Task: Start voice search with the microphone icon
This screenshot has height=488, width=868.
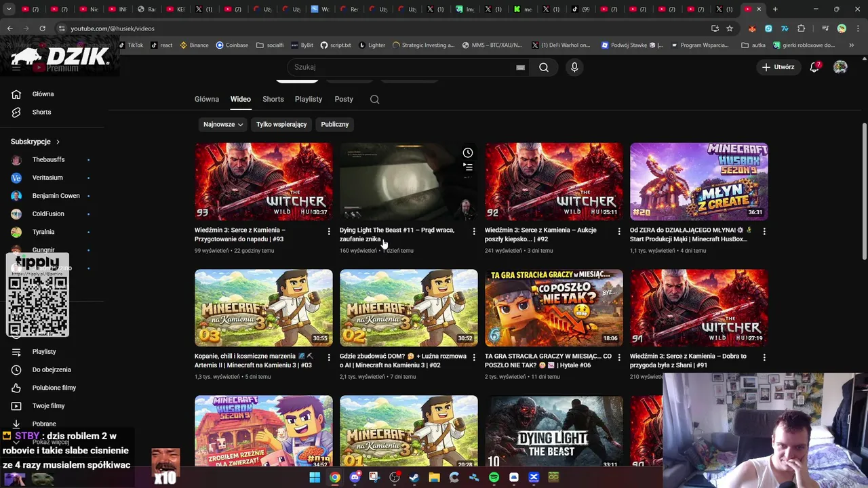Action: [574, 67]
